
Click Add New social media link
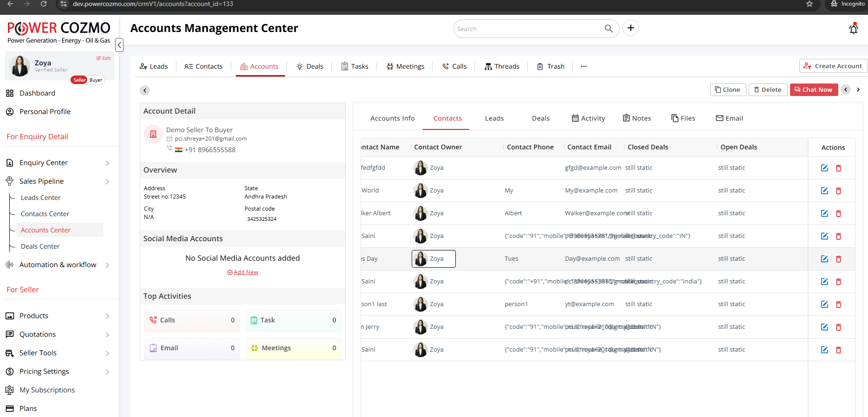(x=243, y=272)
